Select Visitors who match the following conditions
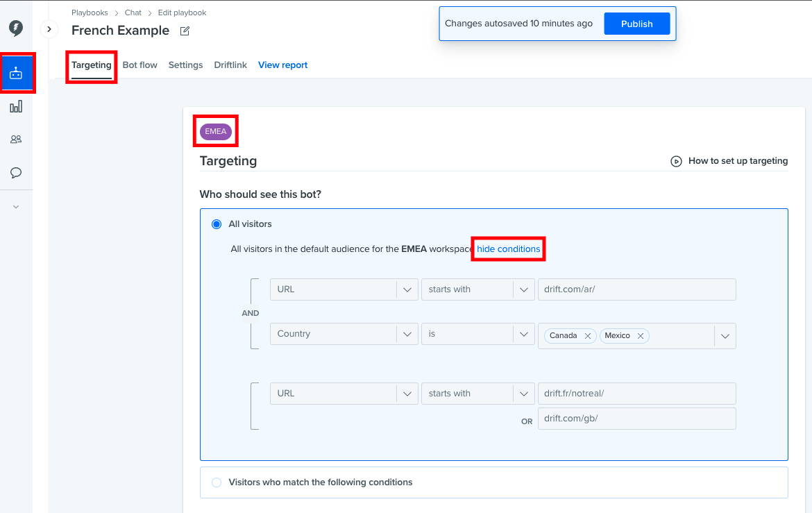Image resolution: width=812 pixels, height=513 pixels. pyautogui.click(x=217, y=482)
